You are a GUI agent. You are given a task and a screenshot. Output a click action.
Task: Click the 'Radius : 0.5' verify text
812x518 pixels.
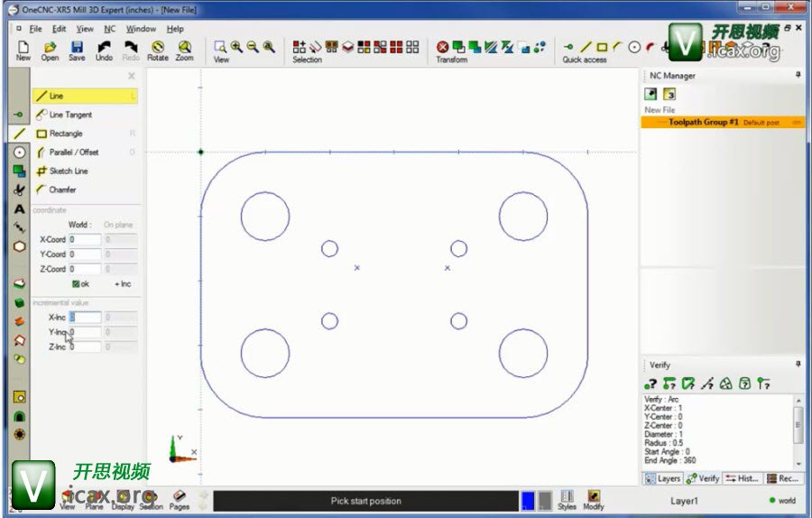click(663, 443)
